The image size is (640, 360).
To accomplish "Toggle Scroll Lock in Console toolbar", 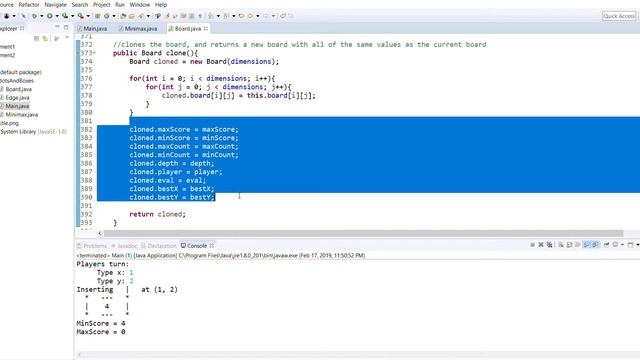I will click(x=569, y=245).
